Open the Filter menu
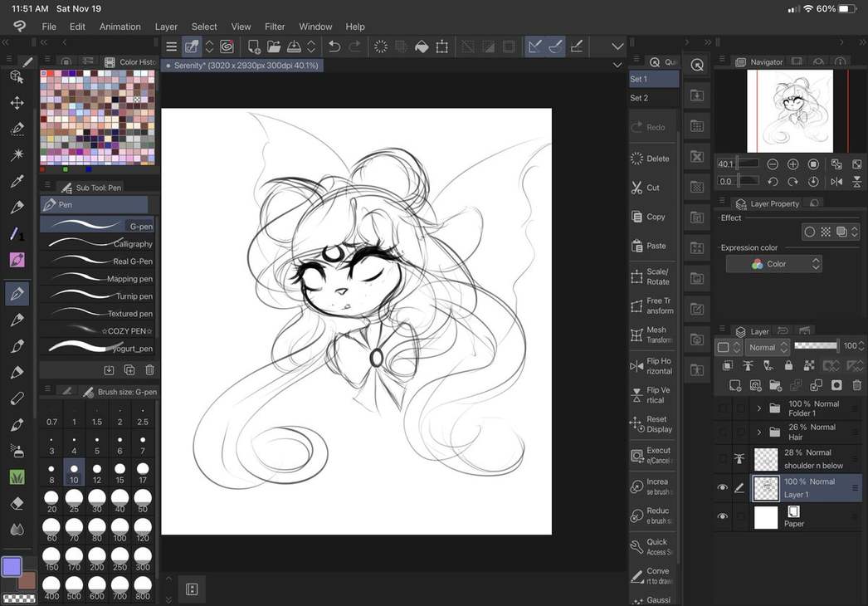868x606 pixels. 275,27
